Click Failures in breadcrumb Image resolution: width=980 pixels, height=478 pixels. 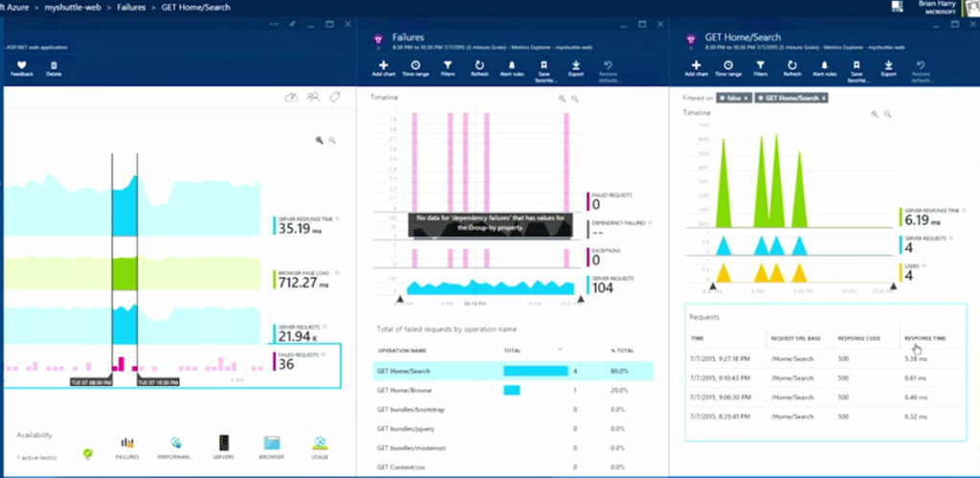132,8
